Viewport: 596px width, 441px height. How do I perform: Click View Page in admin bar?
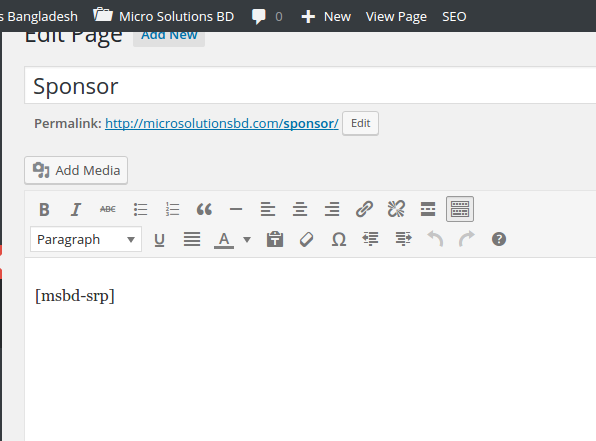coord(396,16)
